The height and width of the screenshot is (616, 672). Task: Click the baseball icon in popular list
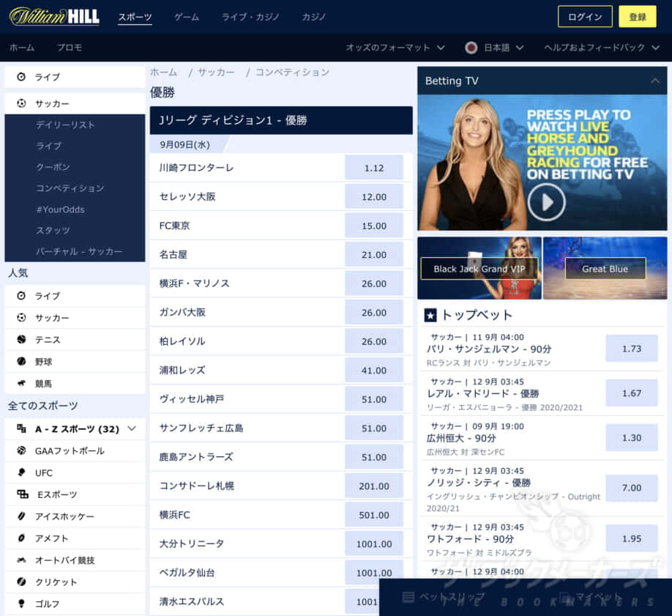coord(21,362)
